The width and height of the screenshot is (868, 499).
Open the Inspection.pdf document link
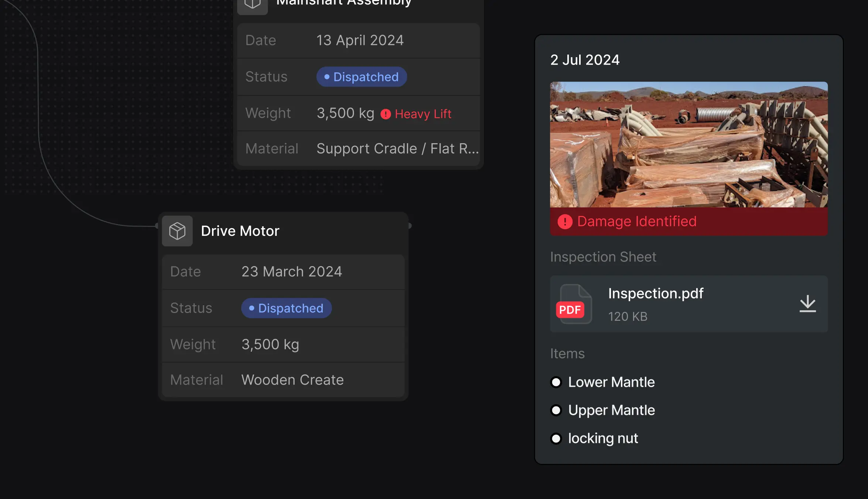656,293
